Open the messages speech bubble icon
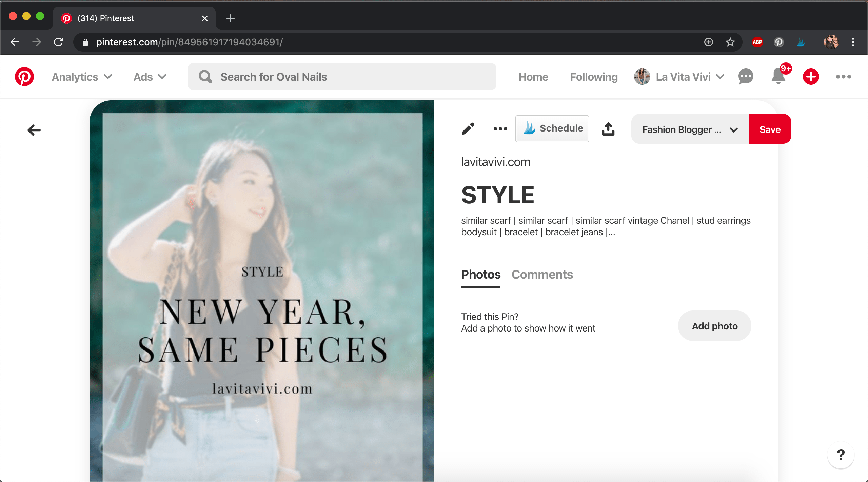The image size is (868, 482). click(x=746, y=77)
